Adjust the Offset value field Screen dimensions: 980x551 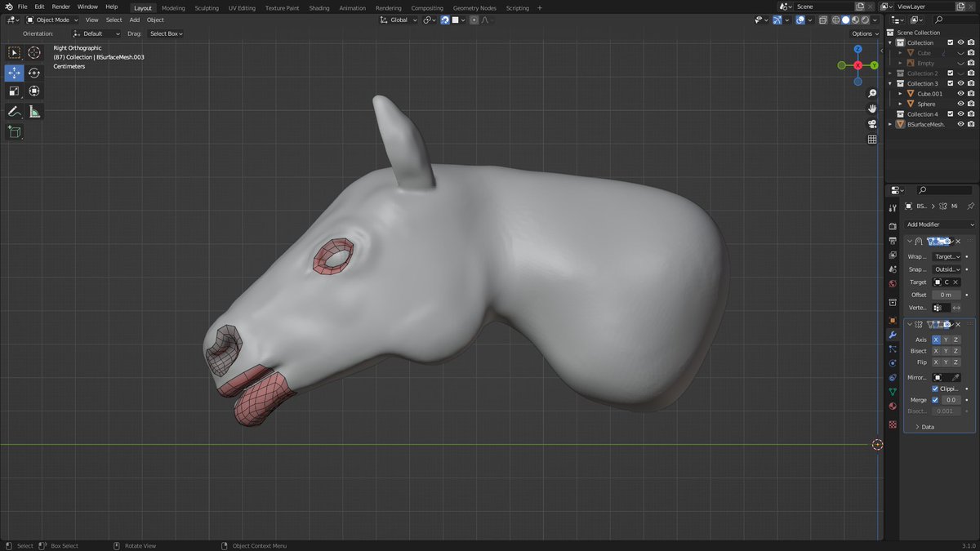(945, 295)
